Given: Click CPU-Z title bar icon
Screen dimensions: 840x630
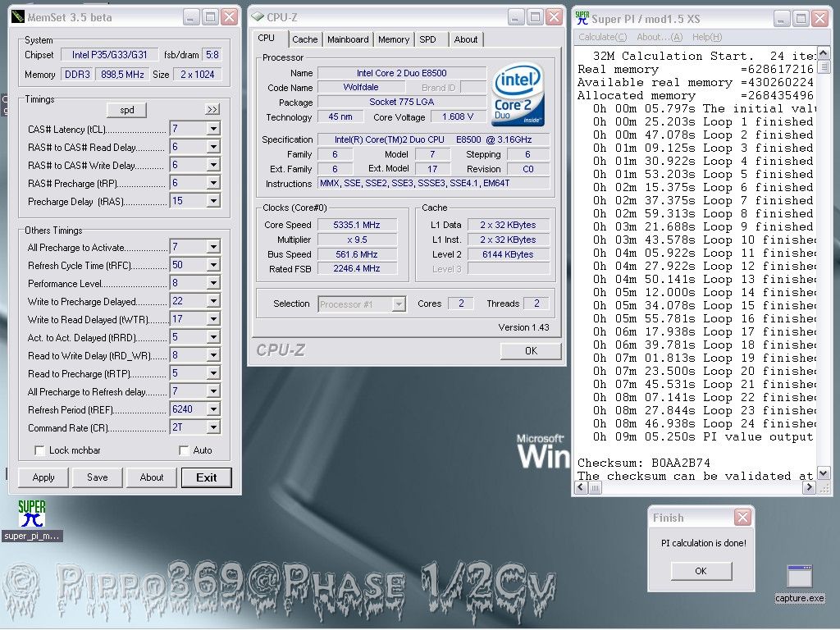Looking at the screenshot, I should pos(258,17).
